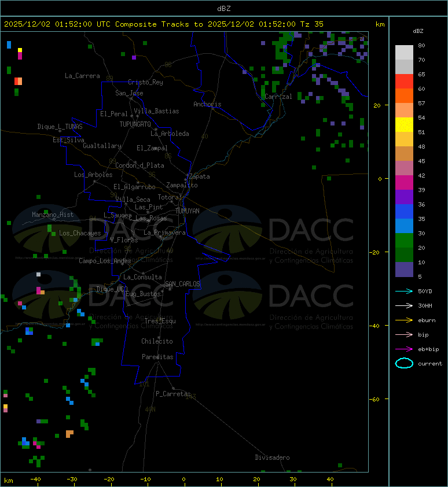The height and width of the screenshot is (487, 448).
Task: Click the TUPUNGATO map label
Action: pos(135,124)
